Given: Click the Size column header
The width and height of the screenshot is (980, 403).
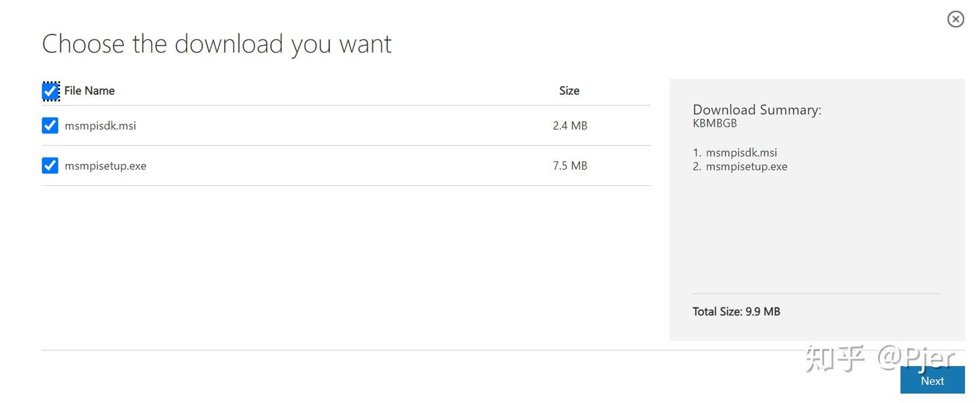Looking at the screenshot, I should [x=569, y=91].
